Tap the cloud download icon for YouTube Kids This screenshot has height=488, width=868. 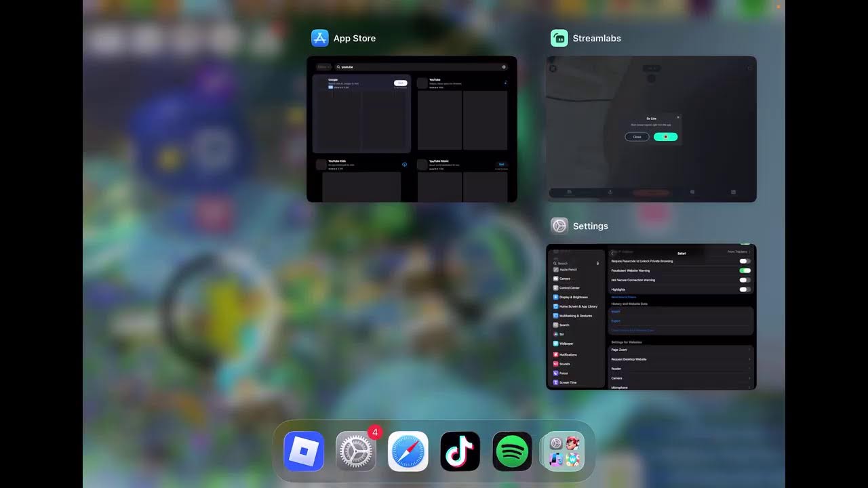[404, 164]
